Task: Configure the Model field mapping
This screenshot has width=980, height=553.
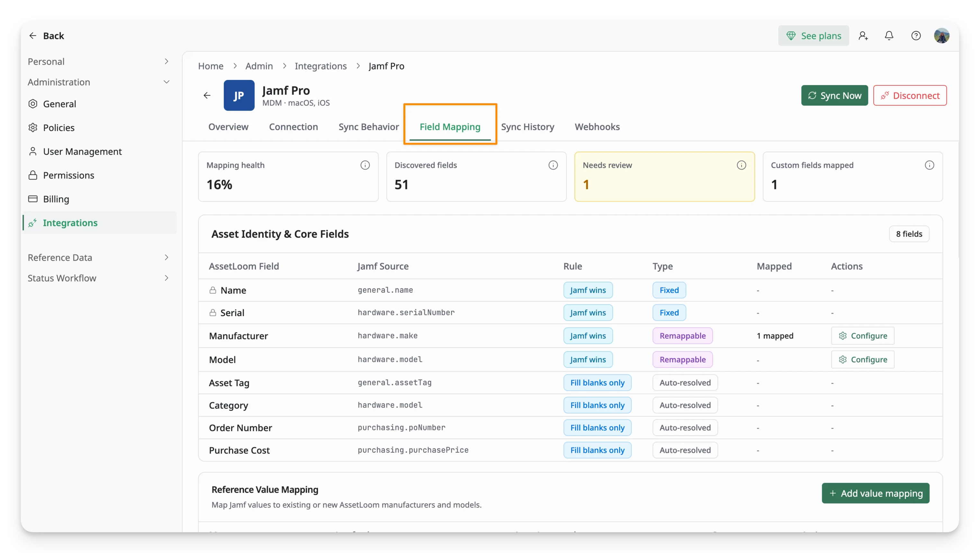Action: pos(862,360)
